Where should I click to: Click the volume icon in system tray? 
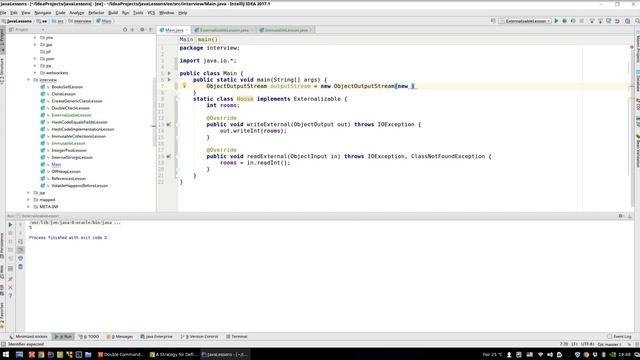pyautogui.click(x=550, y=355)
